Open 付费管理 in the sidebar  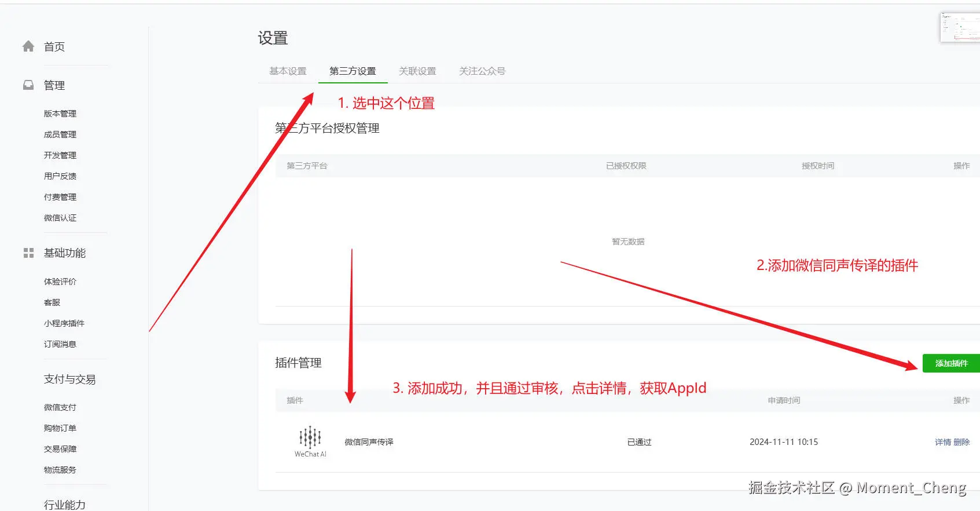[x=60, y=197]
